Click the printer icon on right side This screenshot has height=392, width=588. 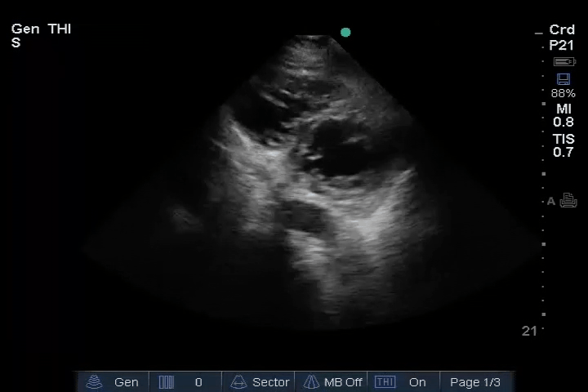(x=568, y=201)
